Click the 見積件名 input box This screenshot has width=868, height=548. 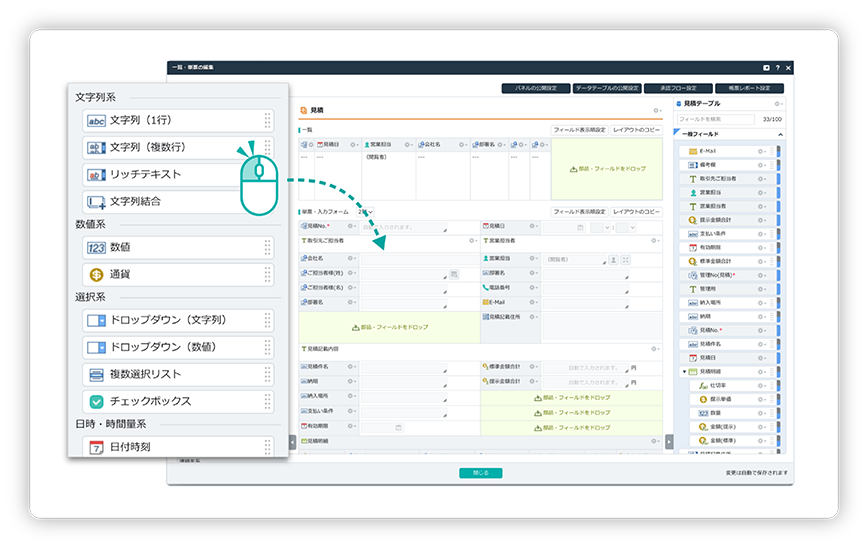tap(404, 368)
